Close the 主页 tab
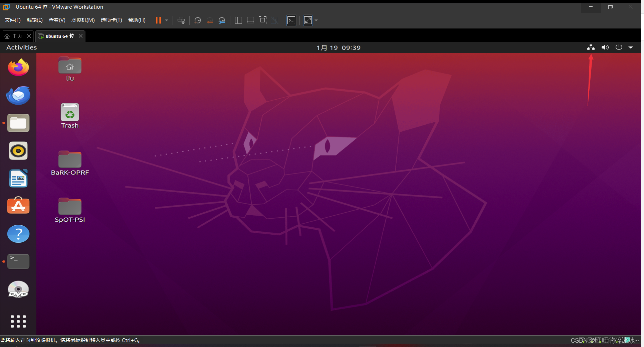The height and width of the screenshot is (347, 644). tap(29, 36)
